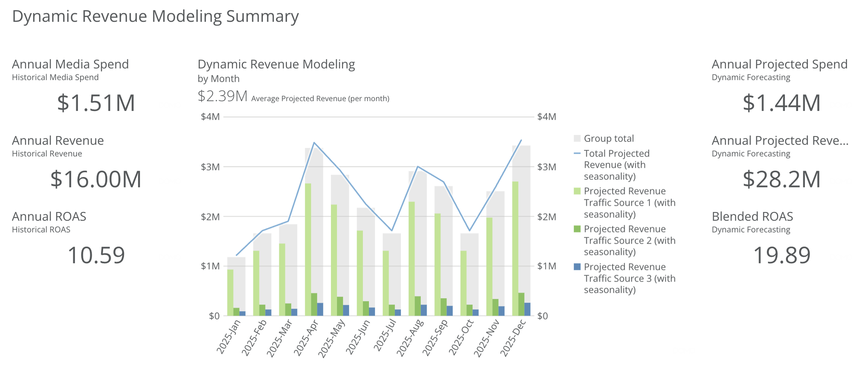Click the 2025-Feb axis label
This screenshot has width=868, height=373.
(x=254, y=337)
